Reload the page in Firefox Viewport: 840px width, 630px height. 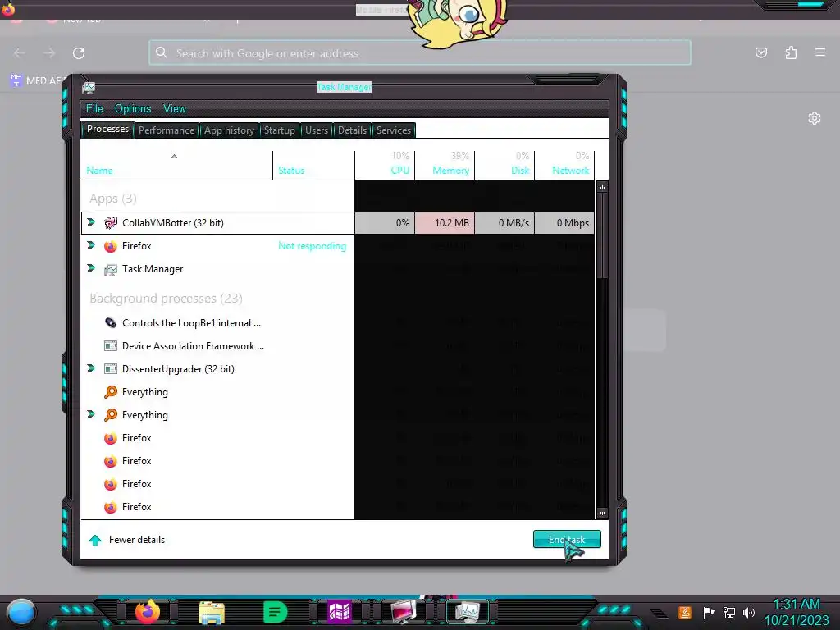coord(79,53)
